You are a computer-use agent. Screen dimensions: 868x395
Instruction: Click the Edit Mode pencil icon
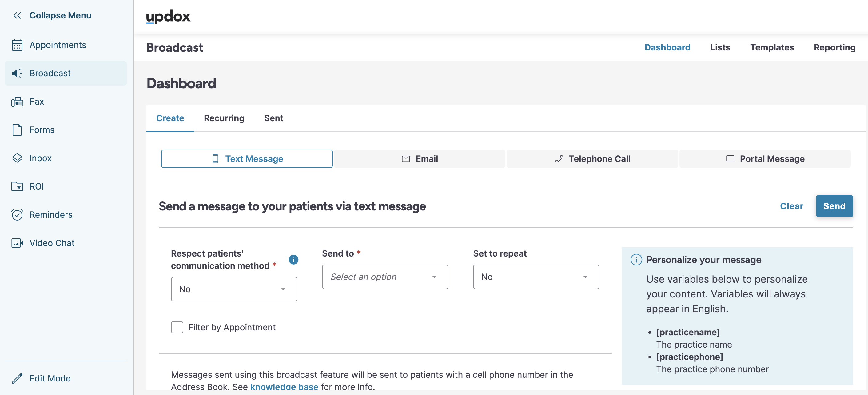[x=17, y=378]
